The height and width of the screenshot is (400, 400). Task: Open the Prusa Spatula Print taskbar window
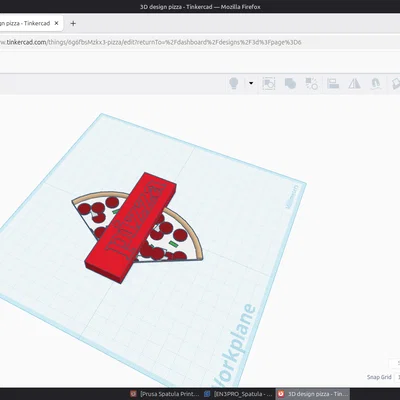tap(166, 394)
